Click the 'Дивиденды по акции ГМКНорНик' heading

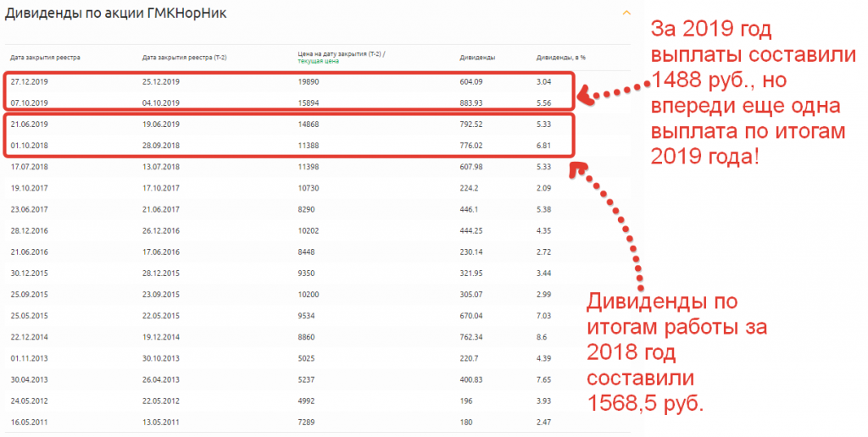(x=115, y=14)
